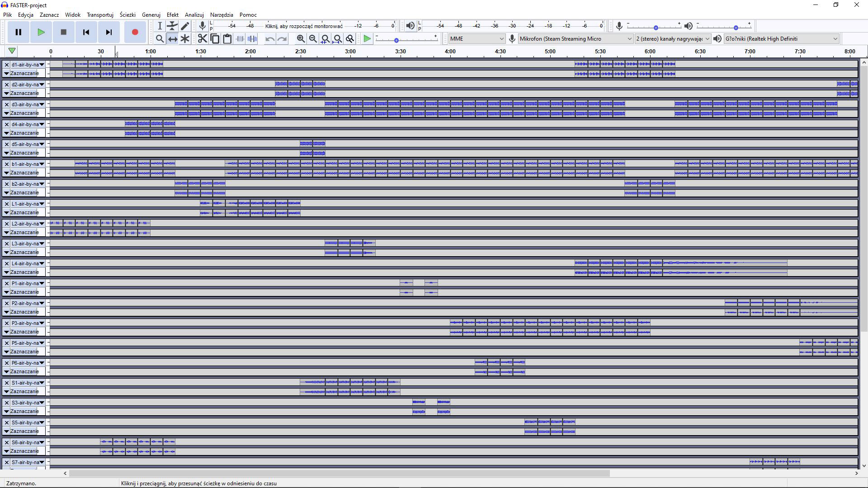Select the Draw pencil tool
Viewport: 868px width, 488px height.
point(185,26)
